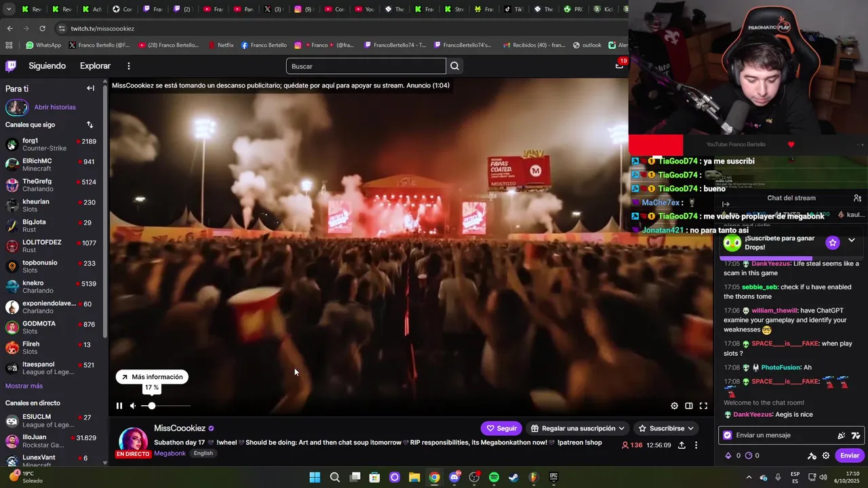
Task: Adjust the volume slider handle
Action: (152, 406)
